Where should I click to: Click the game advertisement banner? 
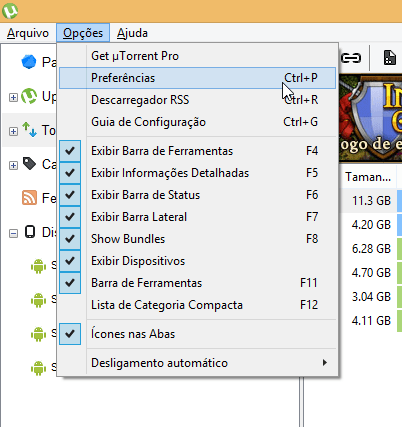coord(370,118)
